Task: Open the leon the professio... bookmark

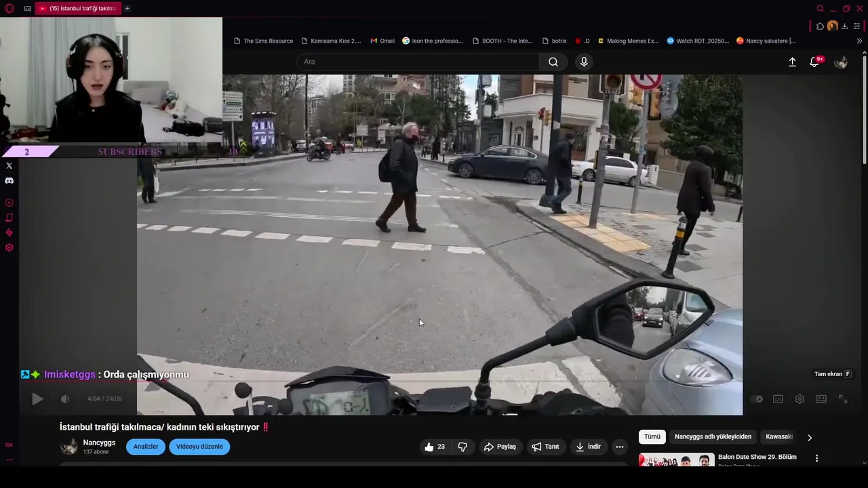Action: pyautogui.click(x=433, y=41)
